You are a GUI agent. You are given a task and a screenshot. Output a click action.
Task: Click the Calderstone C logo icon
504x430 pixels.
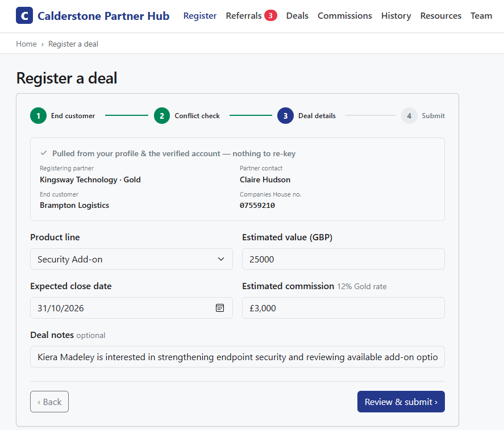tap(24, 15)
